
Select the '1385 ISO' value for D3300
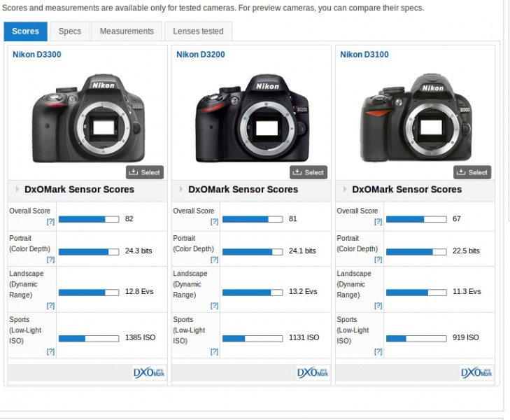coord(140,337)
